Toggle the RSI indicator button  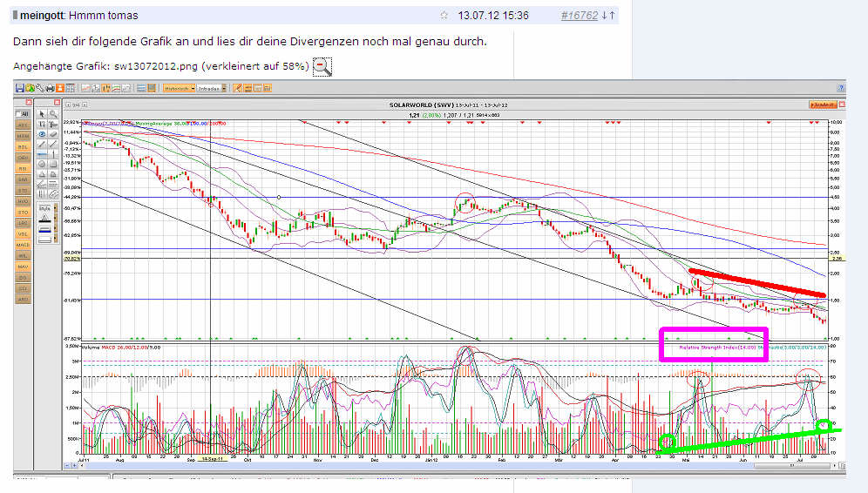23,168
